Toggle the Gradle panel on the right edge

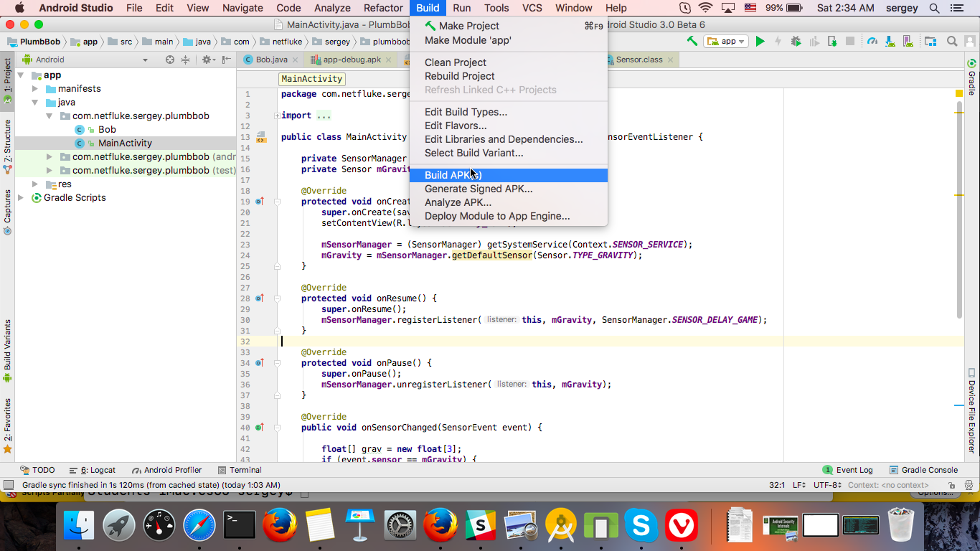(972, 78)
